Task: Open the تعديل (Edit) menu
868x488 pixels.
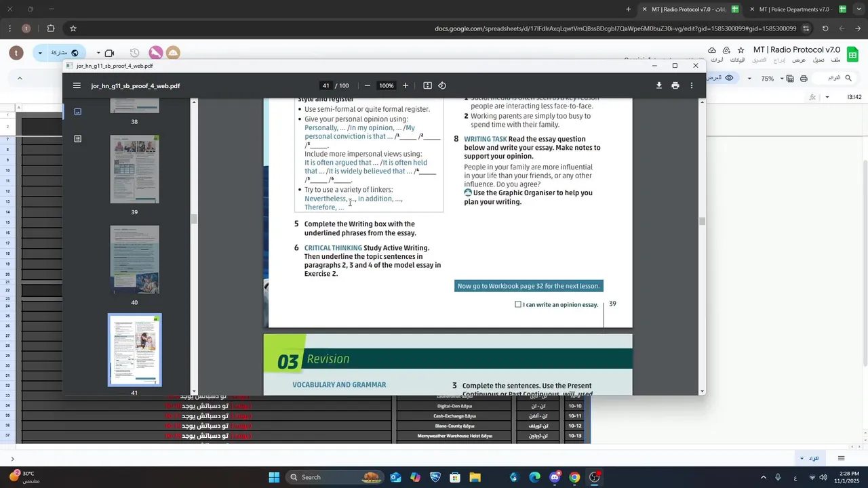Action: click(x=818, y=60)
